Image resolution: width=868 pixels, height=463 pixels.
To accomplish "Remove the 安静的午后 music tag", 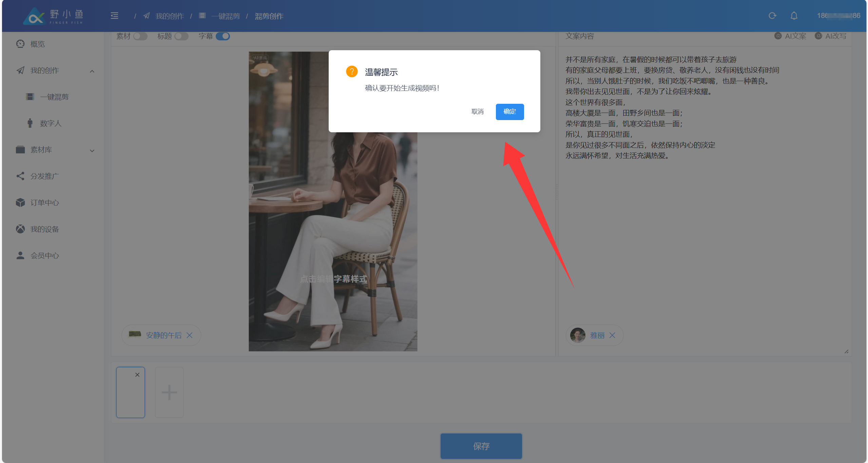I will [x=190, y=335].
